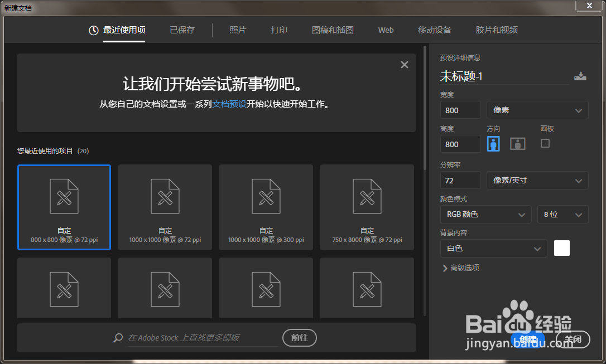The height and width of the screenshot is (364, 606).
Task: Switch to the 胶片和视频 tab
Action: click(x=497, y=30)
